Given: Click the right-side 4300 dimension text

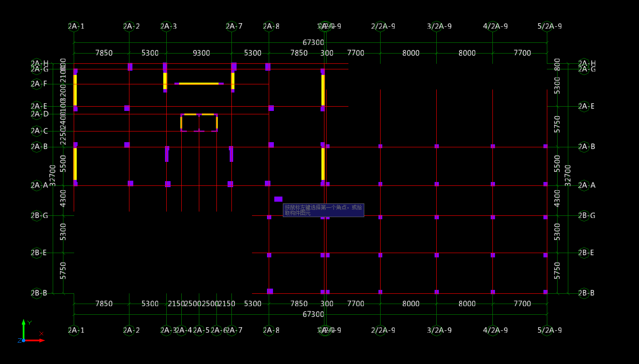Looking at the screenshot, I should tap(557, 198).
